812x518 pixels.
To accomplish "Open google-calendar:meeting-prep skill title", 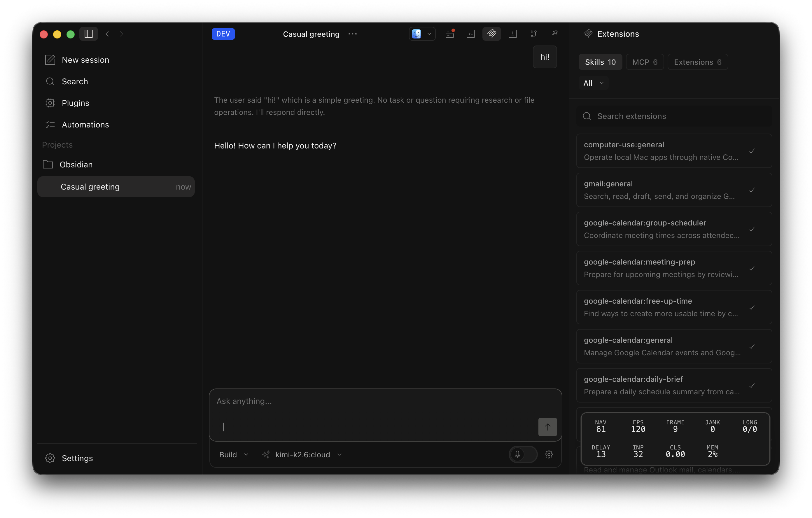I will tap(639, 262).
